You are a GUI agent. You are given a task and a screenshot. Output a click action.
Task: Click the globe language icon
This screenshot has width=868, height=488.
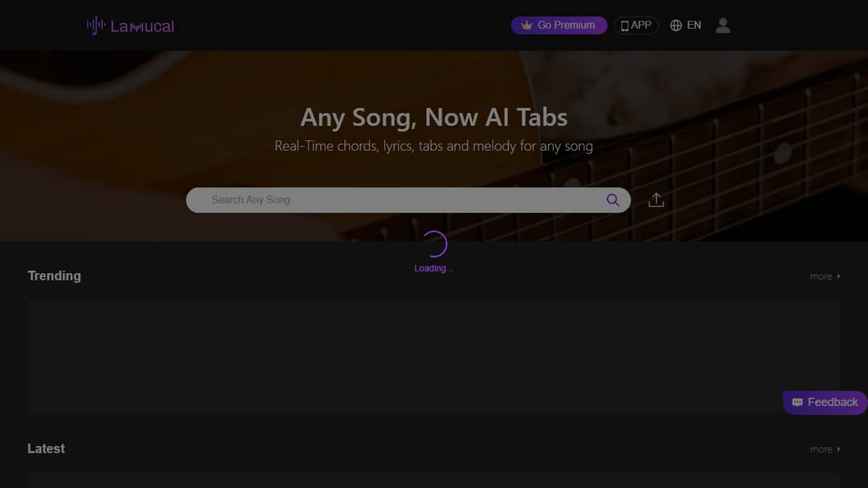pyautogui.click(x=676, y=25)
